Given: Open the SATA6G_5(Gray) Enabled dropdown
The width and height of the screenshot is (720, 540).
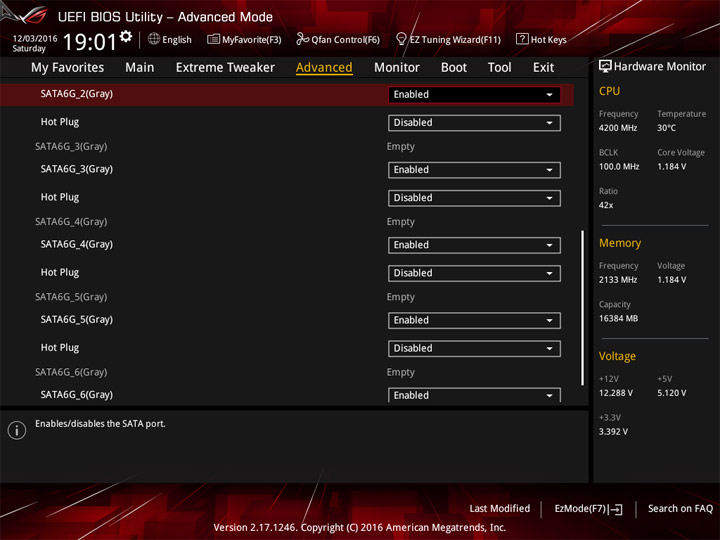Looking at the screenshot, I should click(x=474, y=321).
